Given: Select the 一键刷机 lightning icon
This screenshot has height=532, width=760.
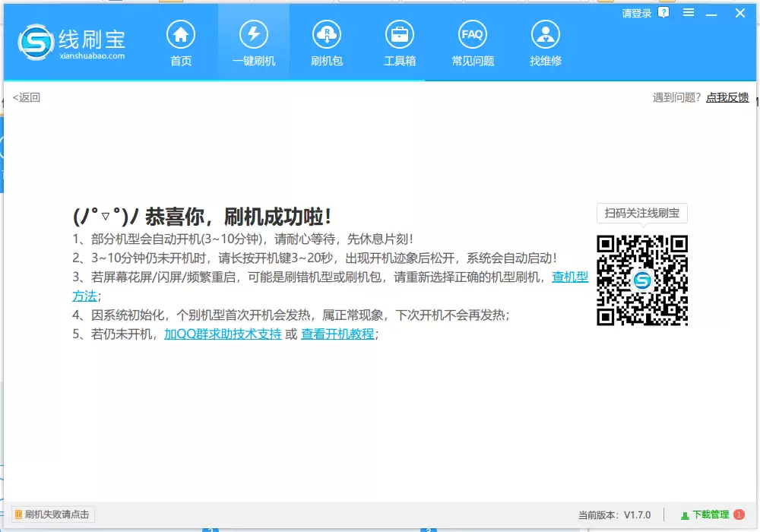Looking at the screenshot, I should point(254,34).
